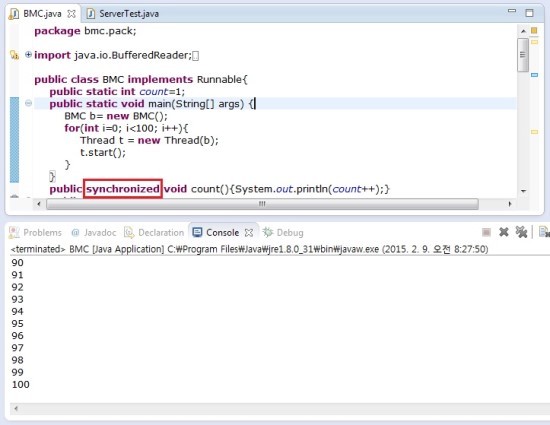550x425 pixels.
Task: Maximize the editor pane
Action: (529, 13)
